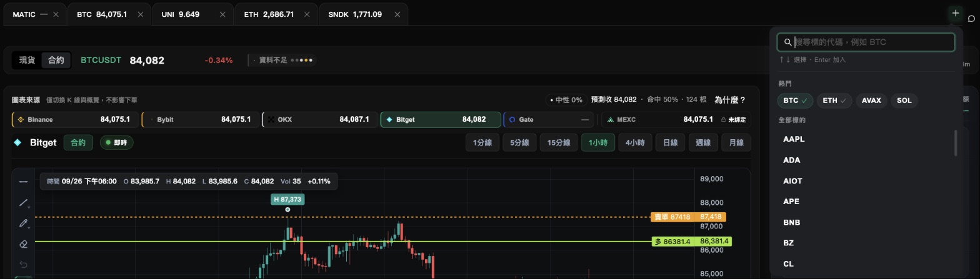The height and width of the screenshot is (279, 980).
Task: Toggle market type to 現貨 (spot)
Action: (x=27, y=61)
